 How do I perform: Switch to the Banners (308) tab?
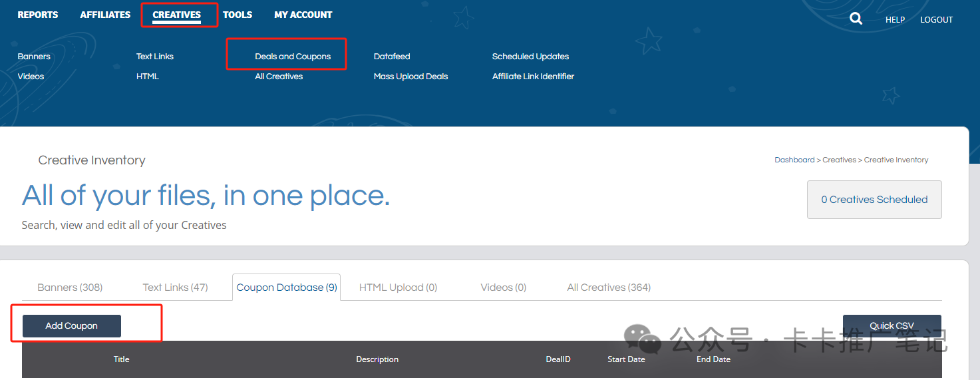point(70,287)
